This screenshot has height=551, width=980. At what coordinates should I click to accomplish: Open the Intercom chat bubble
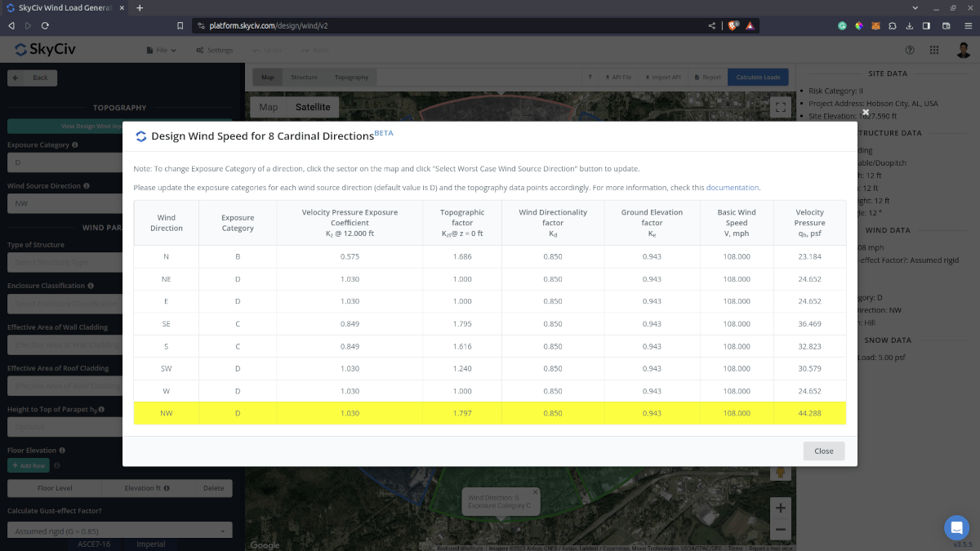[x=955, y=527]
